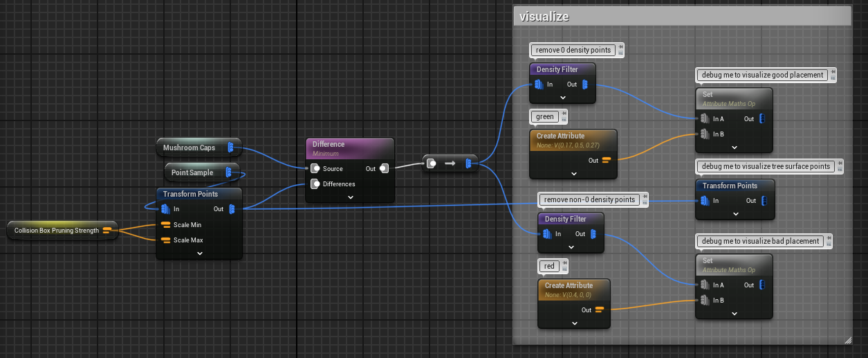This screenshot has height=358, width=868.
Task: Click the Point Sample node output pin
Action: pos(228,172)
